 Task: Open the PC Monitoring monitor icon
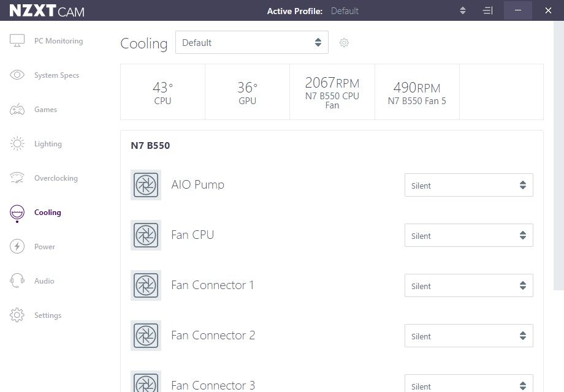click(x=17, y=40)
